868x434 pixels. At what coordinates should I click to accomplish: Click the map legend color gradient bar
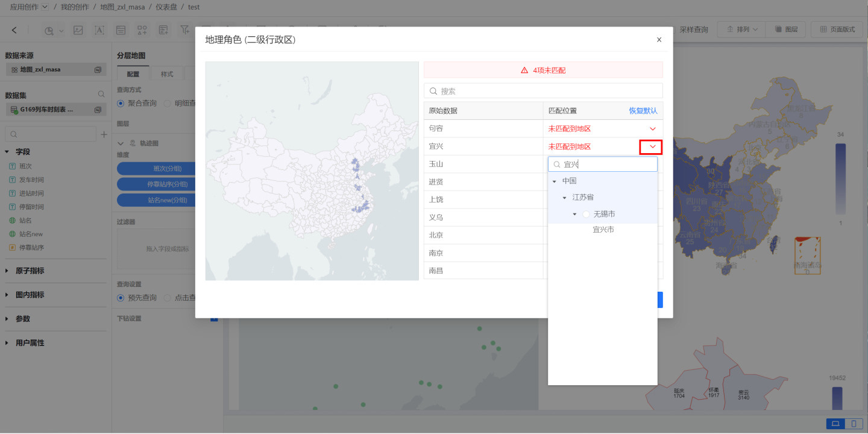tap(840, 179)
